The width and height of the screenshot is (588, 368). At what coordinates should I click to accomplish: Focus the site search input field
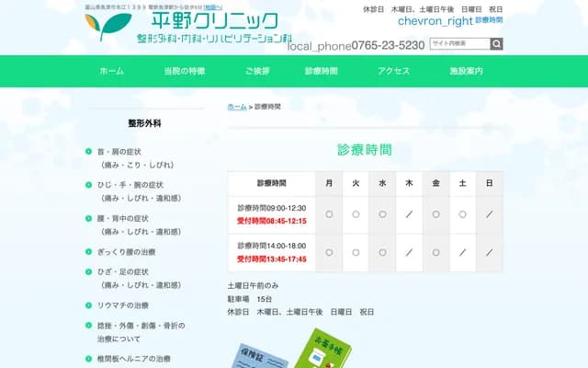(x=459, y=44)
